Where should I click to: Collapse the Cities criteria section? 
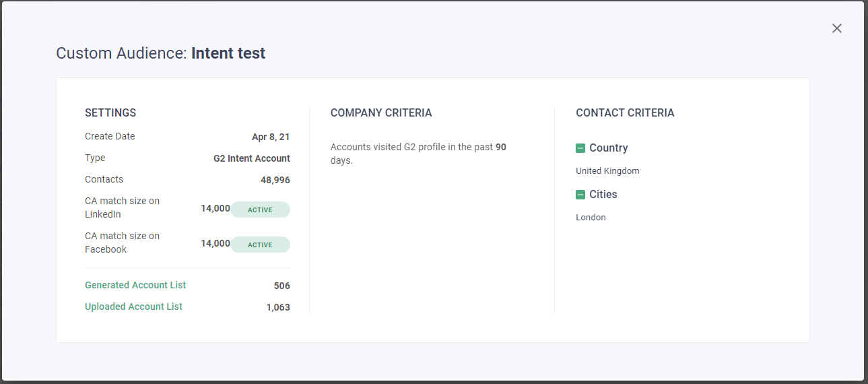(580, 195)
